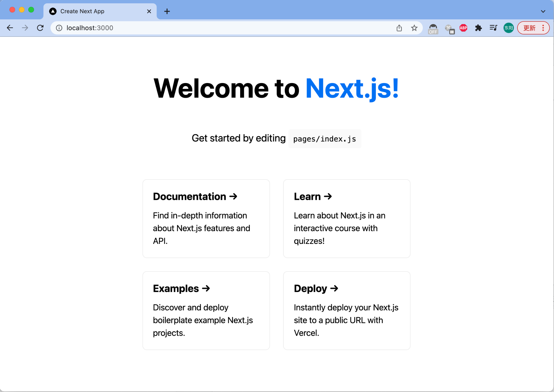
Task: Bookmark this page with the star icon
Action: 414,28
